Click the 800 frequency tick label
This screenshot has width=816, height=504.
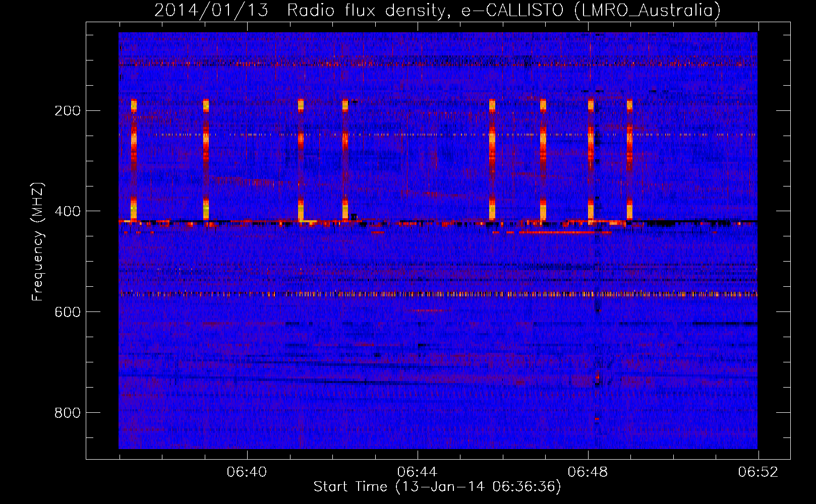tap(68, 413)
